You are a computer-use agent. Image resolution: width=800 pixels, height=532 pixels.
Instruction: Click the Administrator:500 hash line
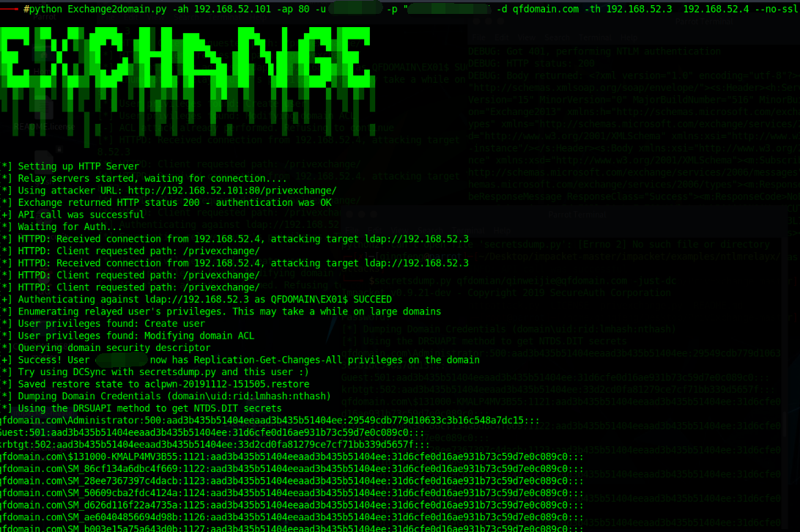coord(270,421)
